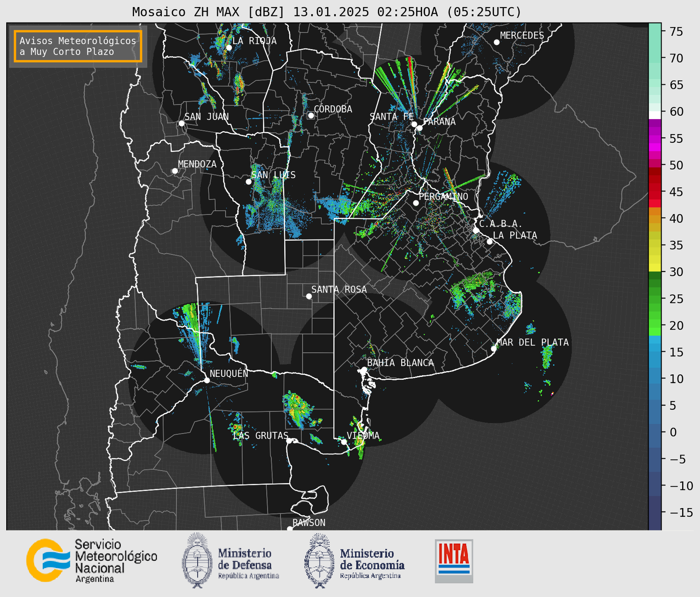Click the white 60 dBZ color band
The width and height of the screenshot is (700, 597).
[655, 115]
